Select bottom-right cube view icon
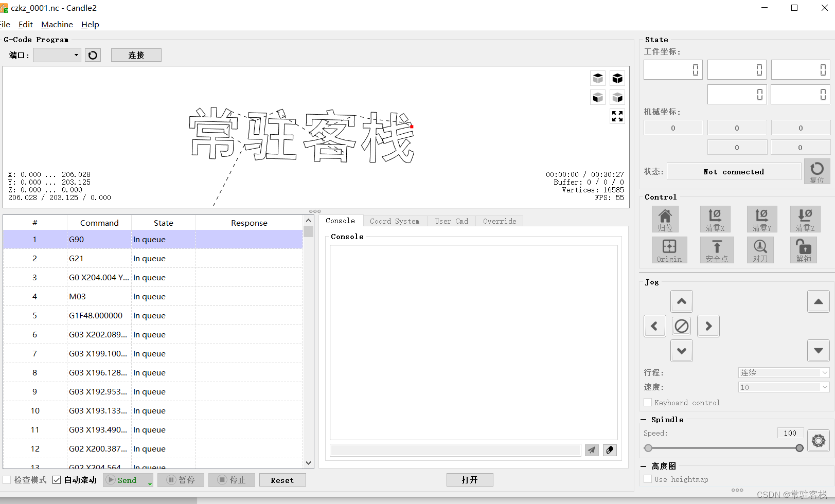This screenshot has height=504, width=835. 617,97
